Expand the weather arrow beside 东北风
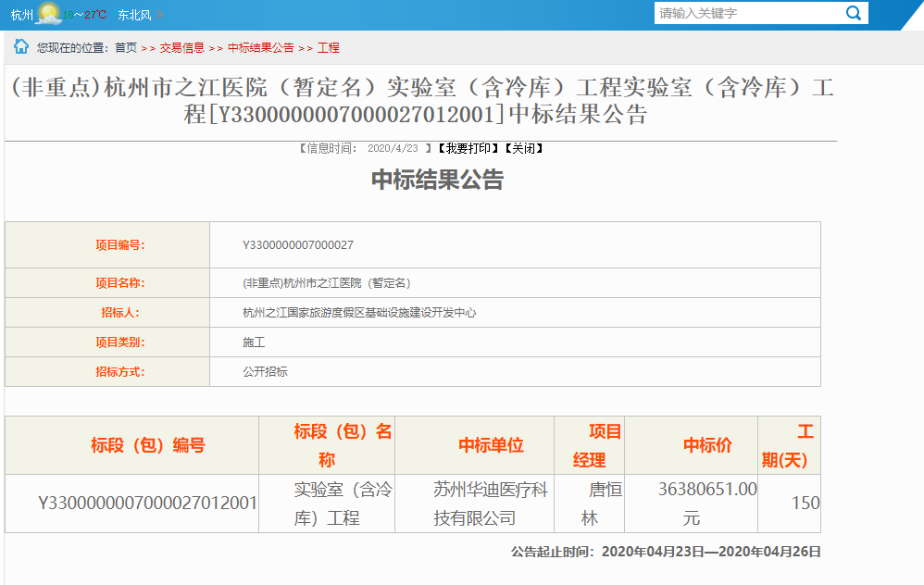924x585 pixels. click(x=159, y=15)
